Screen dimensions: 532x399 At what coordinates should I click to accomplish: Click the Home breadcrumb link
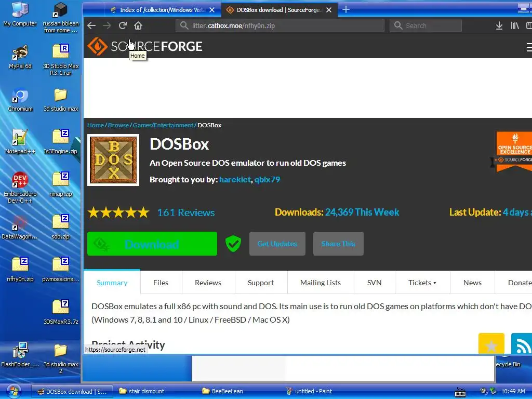tap(96, 125)
